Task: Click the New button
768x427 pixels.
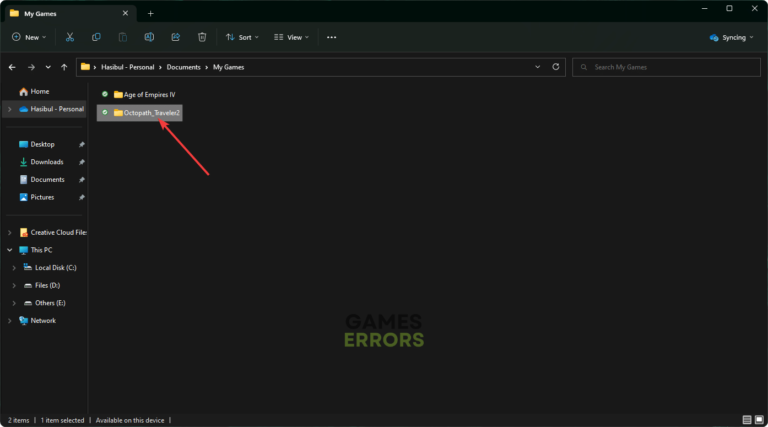Action: coord(29,37)
